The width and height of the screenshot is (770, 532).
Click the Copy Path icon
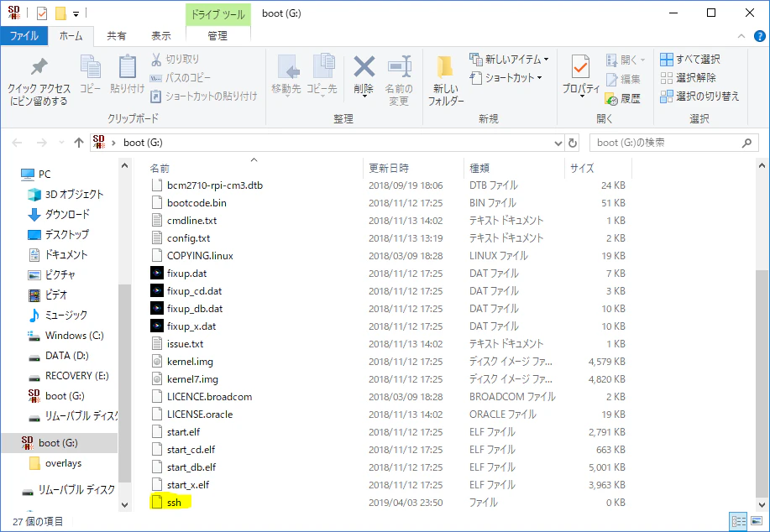(x=155, y=78)
